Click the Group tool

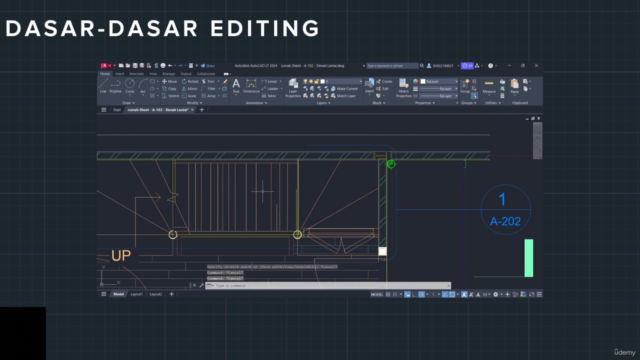tap(464, 86)
